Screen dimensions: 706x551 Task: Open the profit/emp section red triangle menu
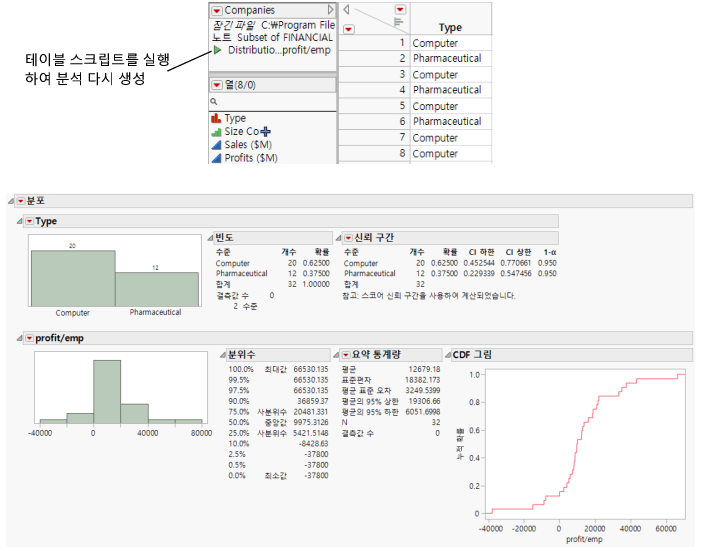[x=29, y=338]
